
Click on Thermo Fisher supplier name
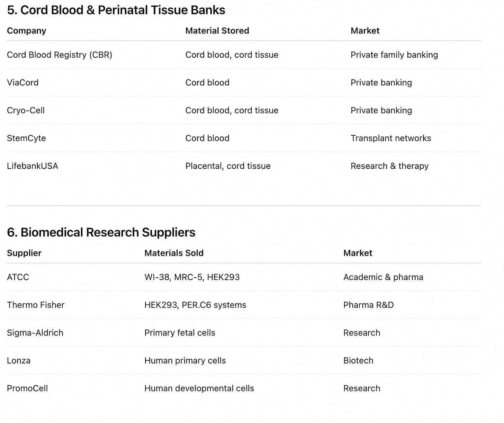pos(36,305)
